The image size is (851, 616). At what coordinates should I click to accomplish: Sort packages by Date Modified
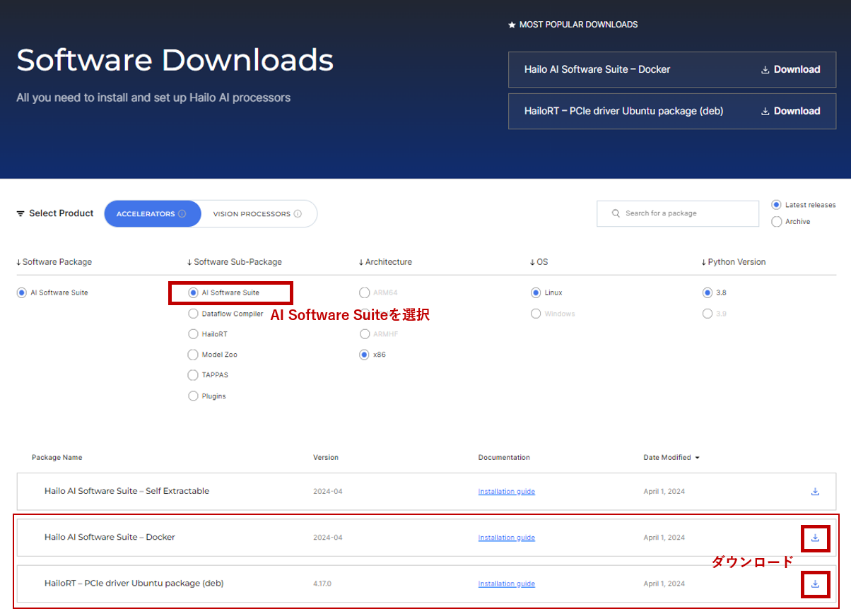pyautogui.click(x=671, y=458)
